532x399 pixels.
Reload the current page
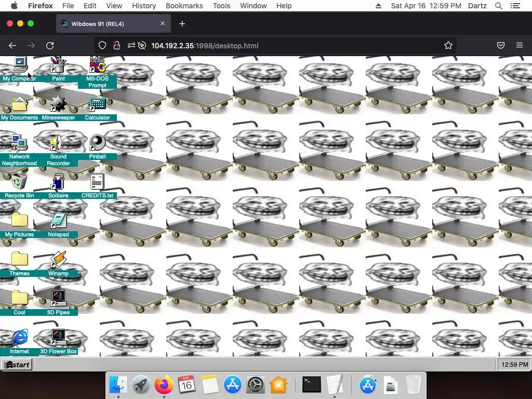tap(50, 46)
